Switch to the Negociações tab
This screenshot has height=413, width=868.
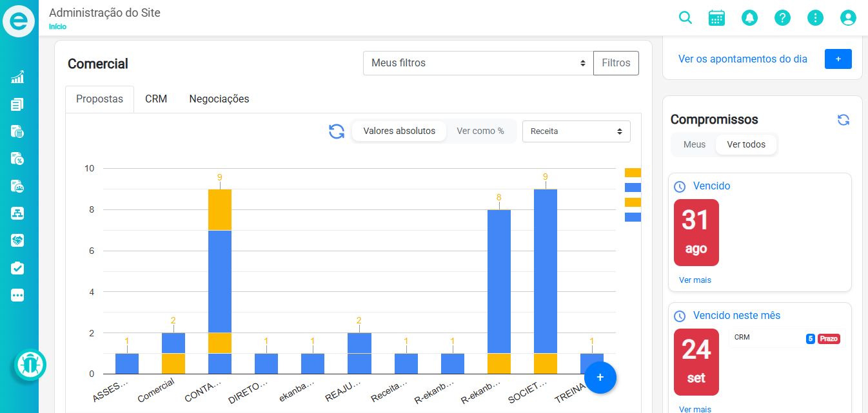pyautogui.click(x=219, y=99)
